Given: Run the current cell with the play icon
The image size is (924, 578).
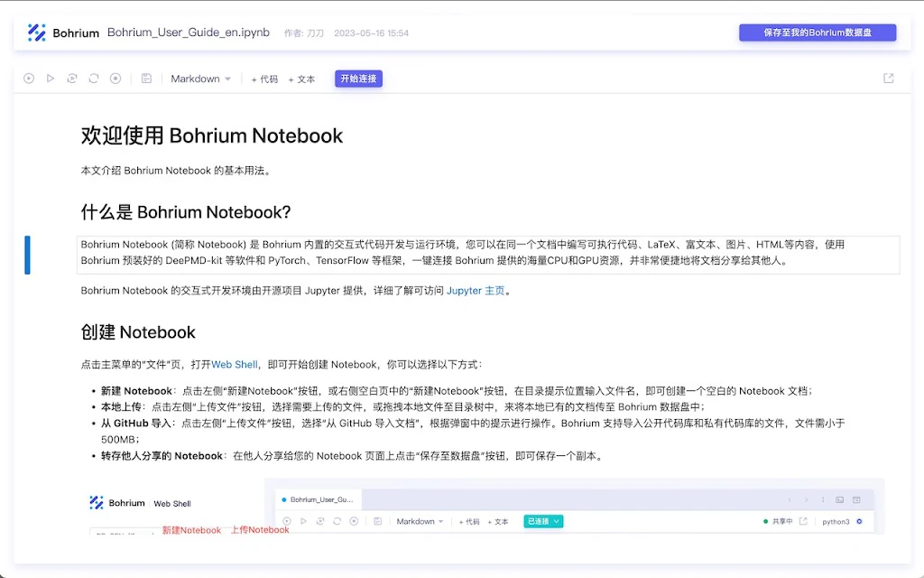Looking at the screenshot, I should [x=51, y=79].
